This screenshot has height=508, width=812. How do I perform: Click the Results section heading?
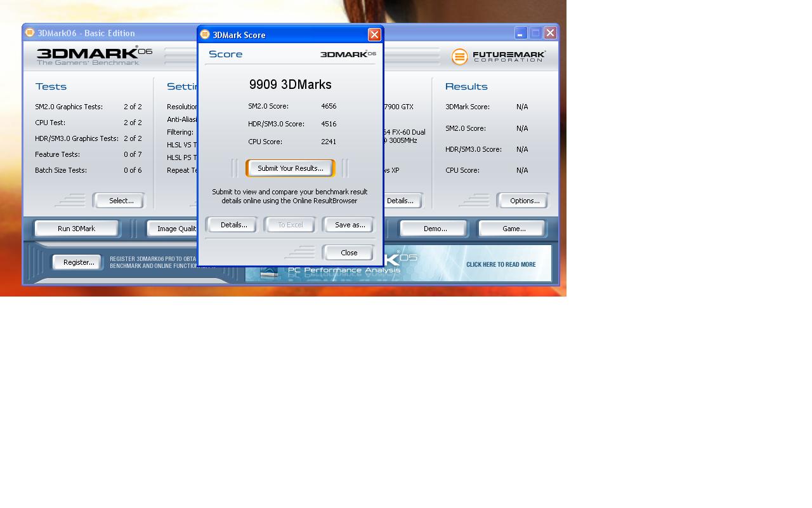[466, 87]
